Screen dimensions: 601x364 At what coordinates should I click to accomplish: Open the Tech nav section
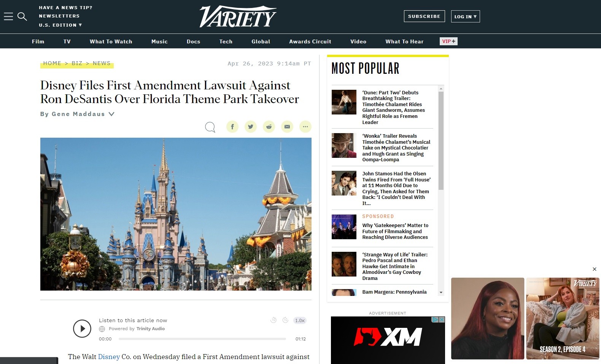pos(226,41)
